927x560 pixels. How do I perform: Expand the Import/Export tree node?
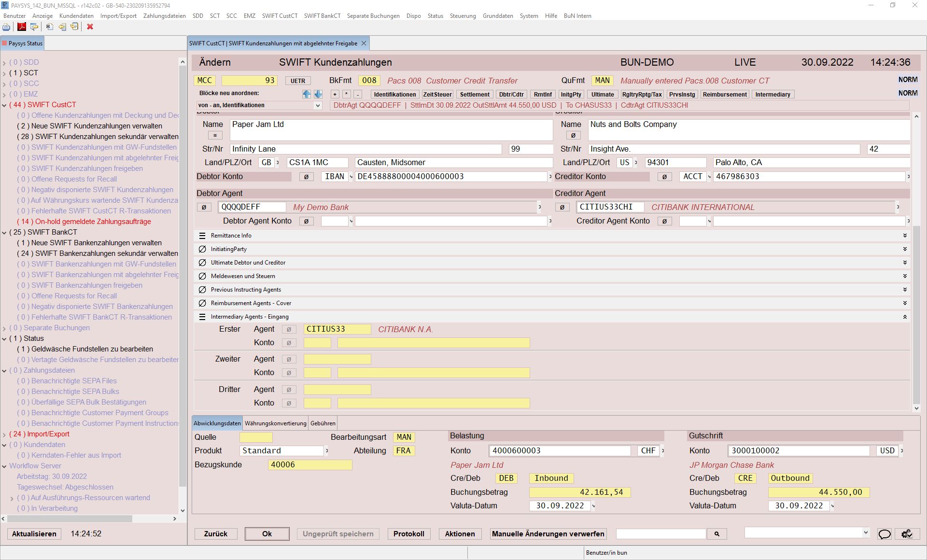click(x=4, y=434)
